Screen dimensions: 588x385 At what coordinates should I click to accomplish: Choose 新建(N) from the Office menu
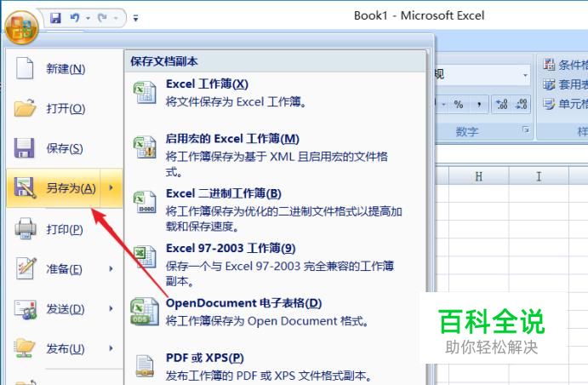[x=65, y=69]
